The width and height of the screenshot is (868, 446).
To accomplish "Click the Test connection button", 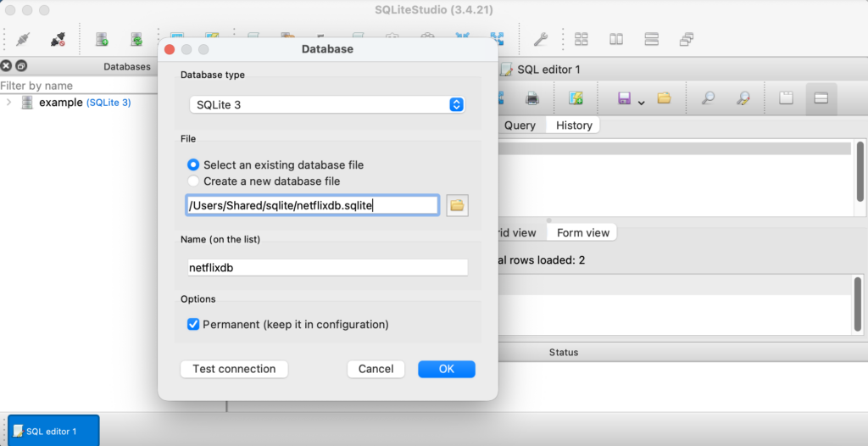I will [x=234, y=369].
